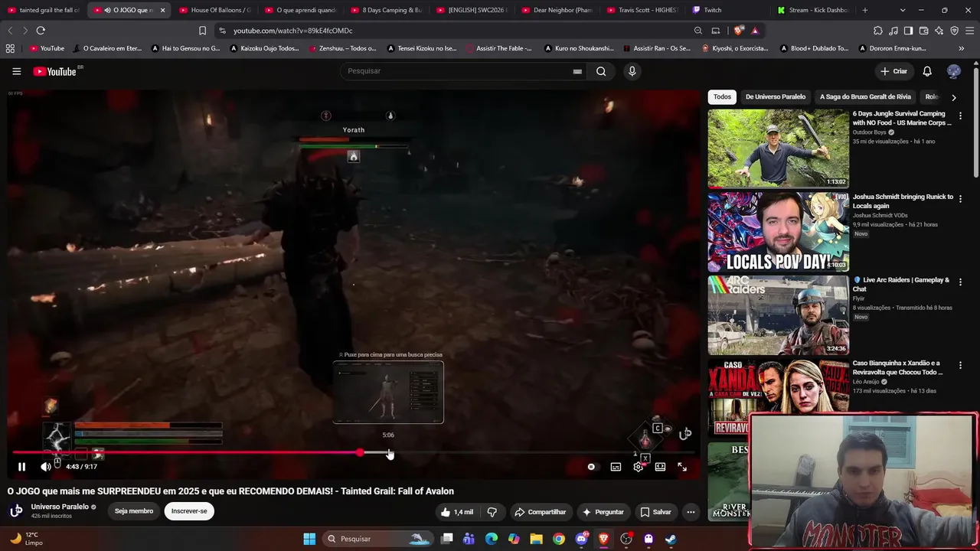Click the YouTube search magnifier button
Screen dimensions: 980x551
click(x=601, y=71)
